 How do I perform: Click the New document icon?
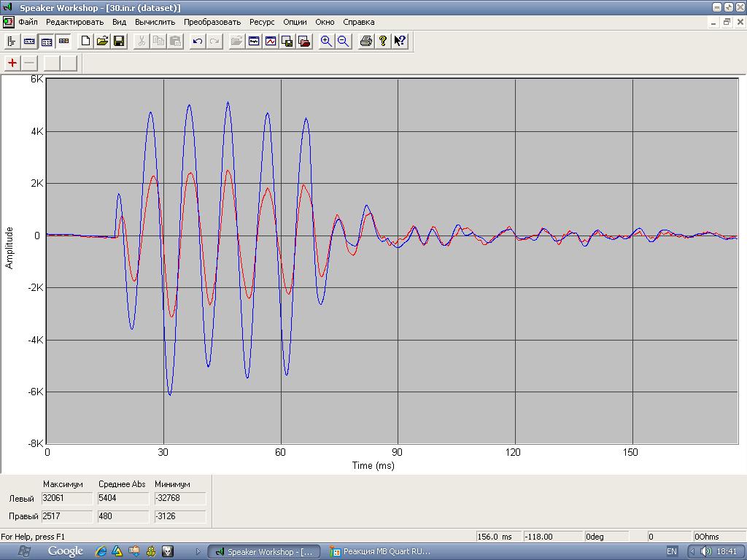click(x=86, y=42)
